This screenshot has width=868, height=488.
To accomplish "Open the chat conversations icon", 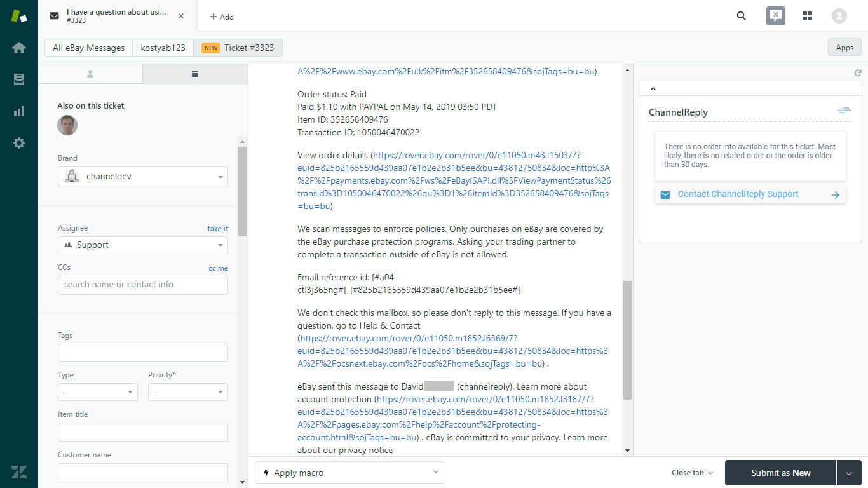I will [775, 16].
